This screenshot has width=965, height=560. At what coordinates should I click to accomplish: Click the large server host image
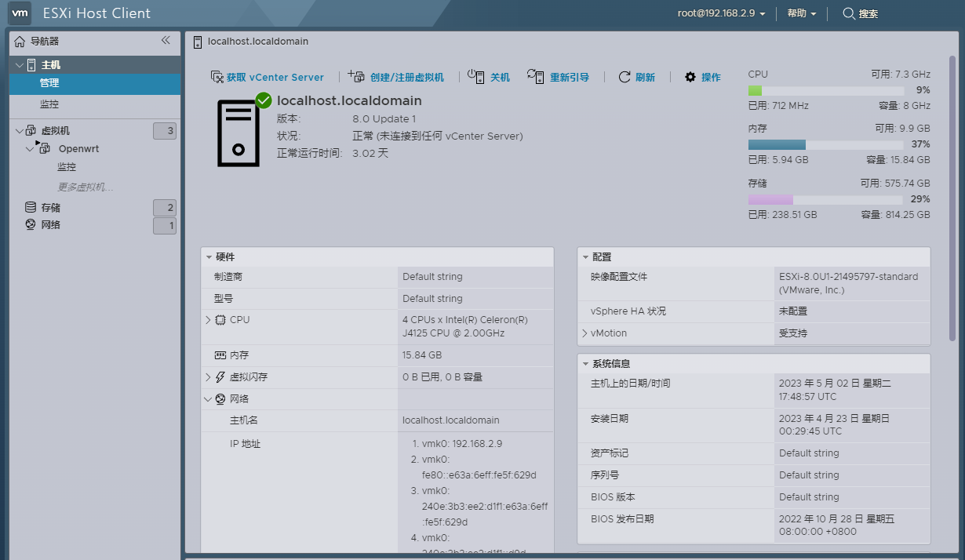[239, 133]
